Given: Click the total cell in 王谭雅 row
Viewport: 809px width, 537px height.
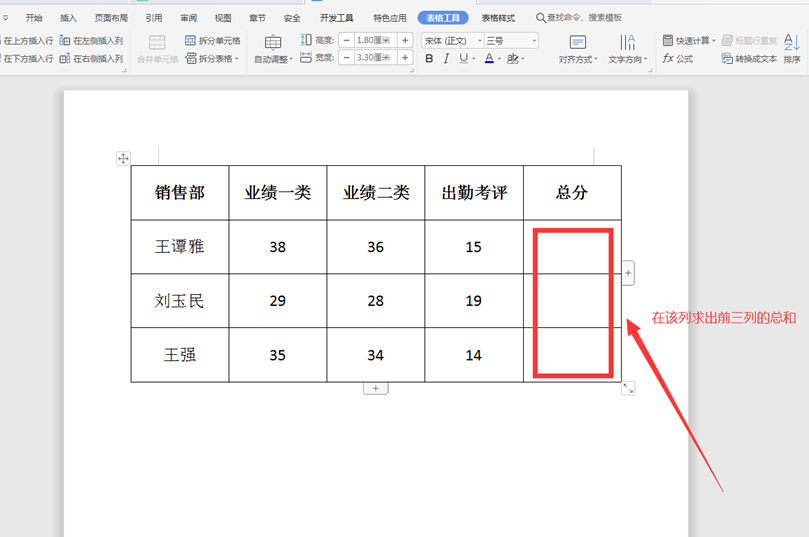Looking at the screenshot, I should (572, 247).
